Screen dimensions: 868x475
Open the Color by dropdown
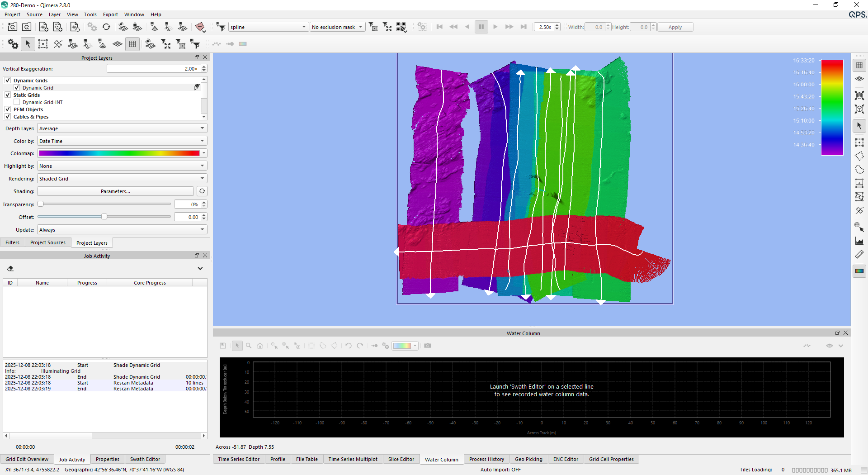click(122, 141)
